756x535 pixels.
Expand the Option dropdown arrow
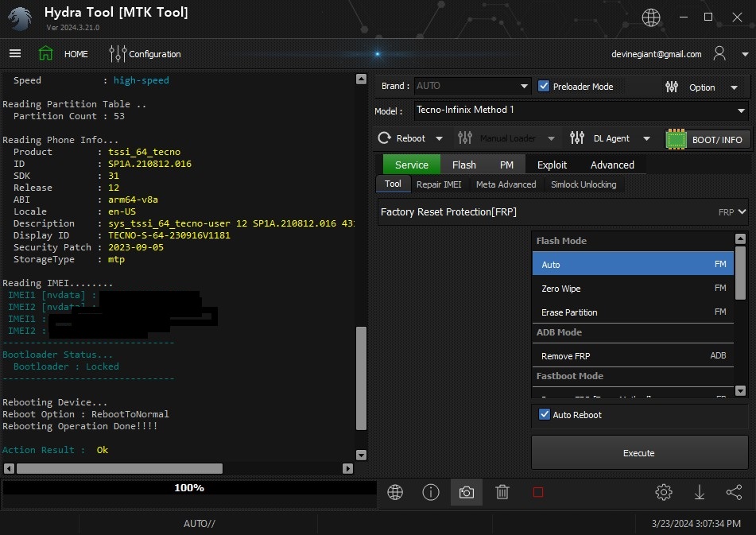(734, 87)
